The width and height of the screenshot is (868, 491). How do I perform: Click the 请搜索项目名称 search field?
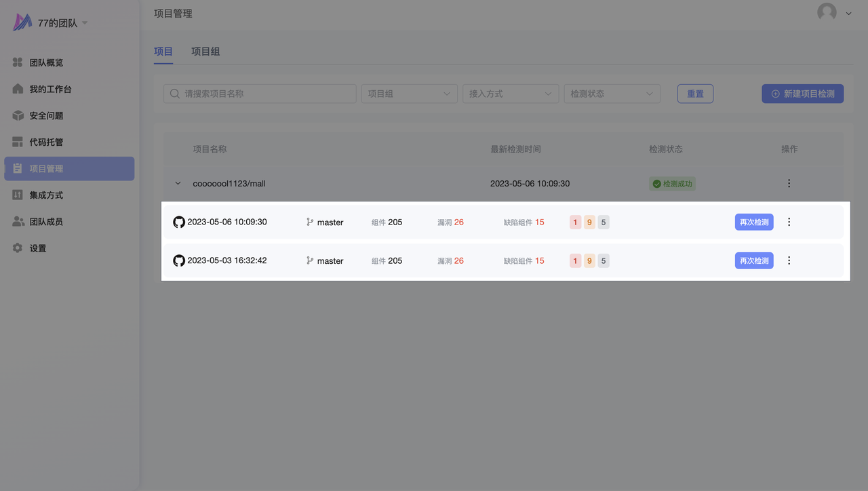pyautogui.click(x=264, y=94)
